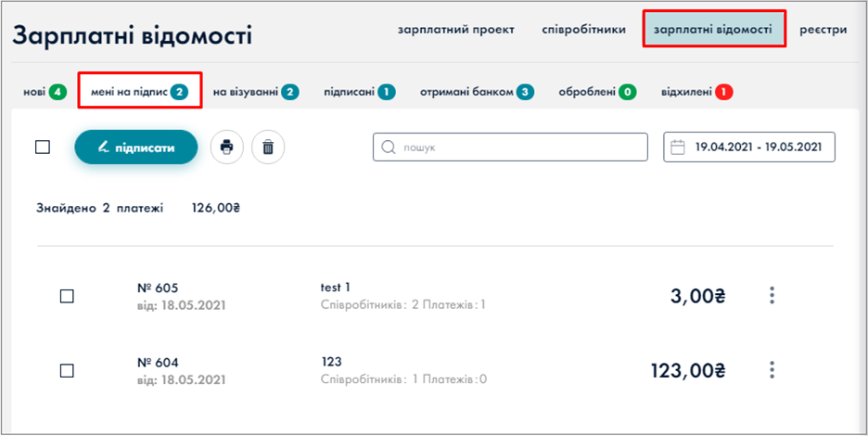Open three-dot menu for payment № 604
Screen dimensions: 868x436
coord(772,369)
